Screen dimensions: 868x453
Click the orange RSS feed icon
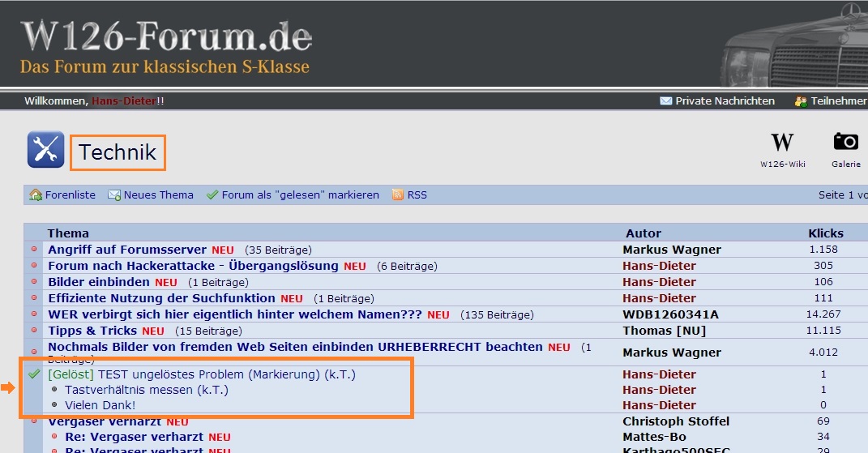pos(397,195)
